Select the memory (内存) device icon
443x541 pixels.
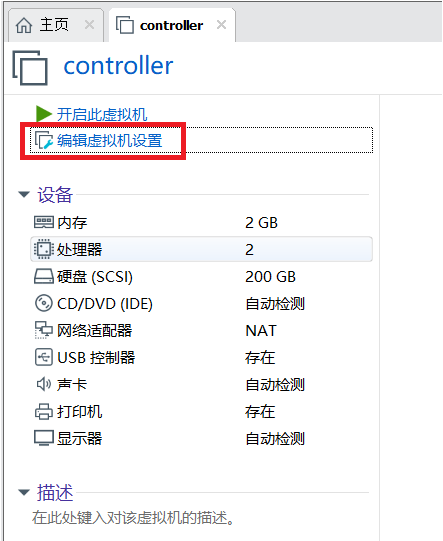coord(44,222)
